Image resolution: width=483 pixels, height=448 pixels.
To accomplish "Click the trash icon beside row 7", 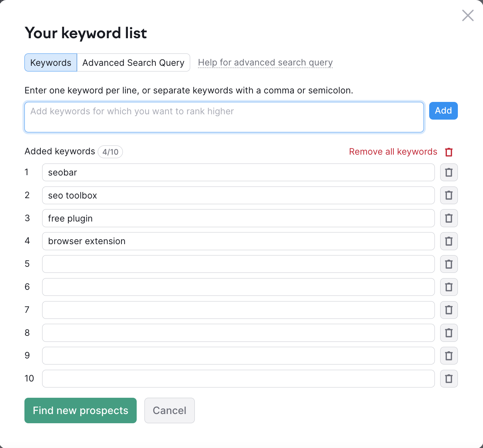I will 449,310.
